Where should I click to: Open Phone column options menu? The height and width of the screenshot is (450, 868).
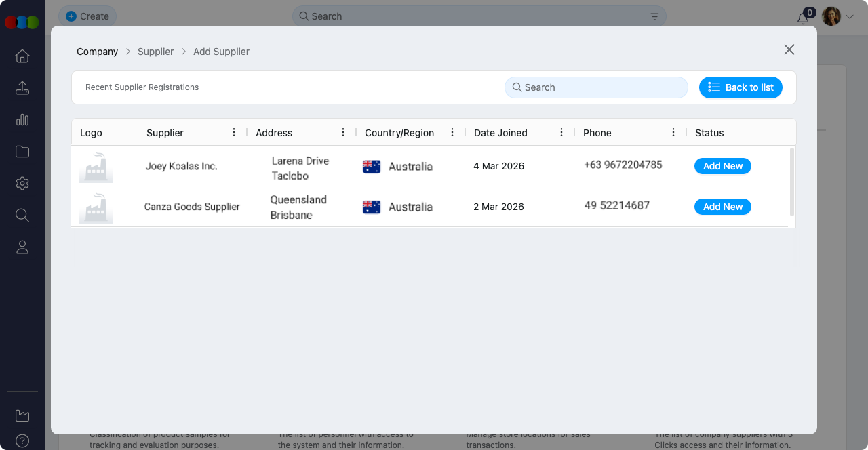[x=673, y=133]
